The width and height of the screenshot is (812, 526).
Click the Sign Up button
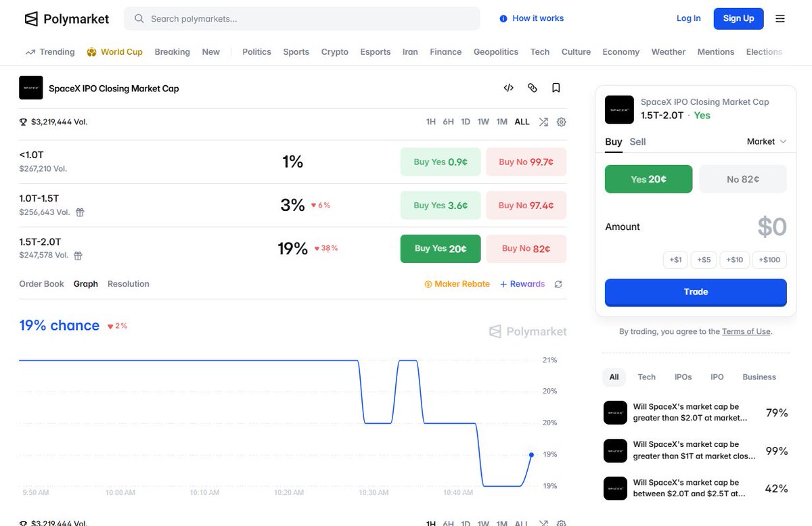[x=738, y=18]
